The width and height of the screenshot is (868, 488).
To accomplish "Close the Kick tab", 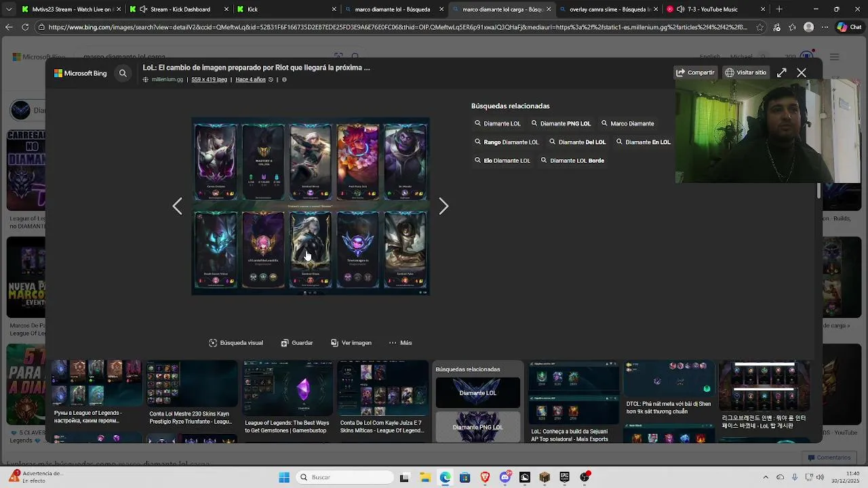I will [x=334, y=9].
